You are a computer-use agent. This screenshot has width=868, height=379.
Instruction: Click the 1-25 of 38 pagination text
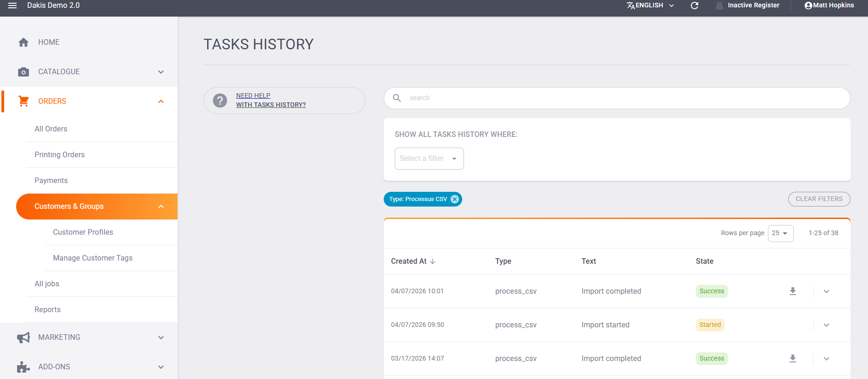click(x=824, y=233)
